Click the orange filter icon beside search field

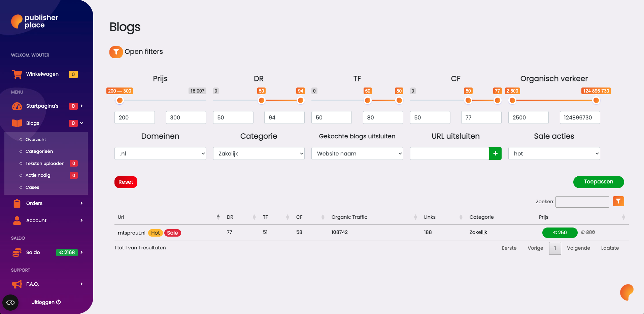pyautogui.click(x=618, y=201)
